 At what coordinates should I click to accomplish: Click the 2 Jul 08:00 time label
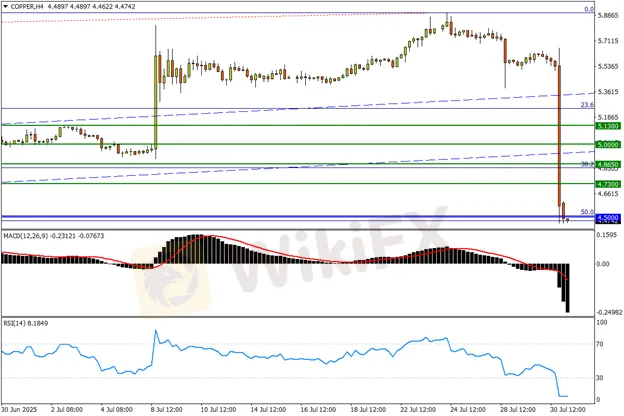pos(67,409)
